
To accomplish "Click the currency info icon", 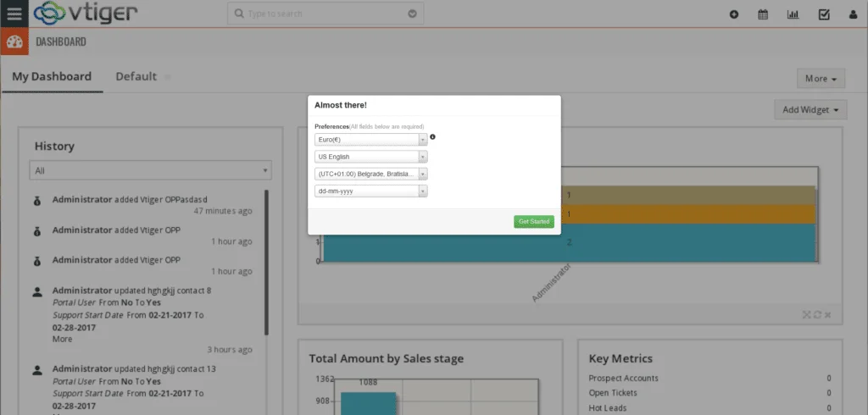I will 433,136.
